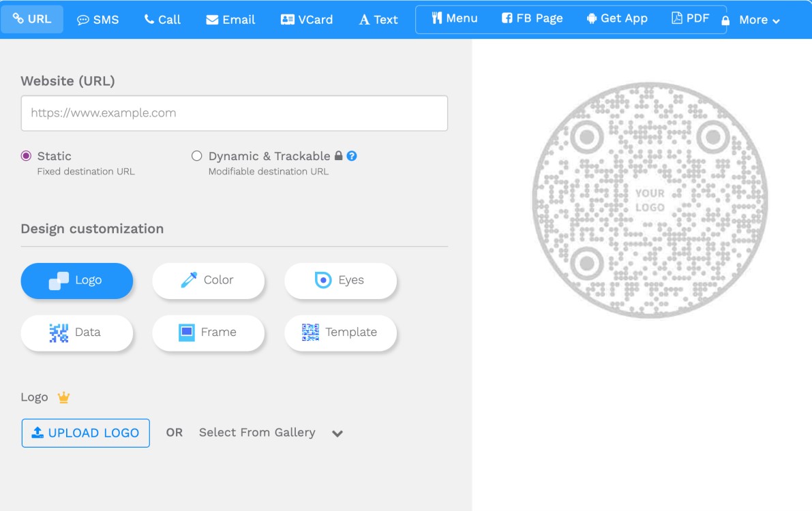This screenshot has width=812, height=511.
Task: Open the Template design option
Action: tap(340, 332)
